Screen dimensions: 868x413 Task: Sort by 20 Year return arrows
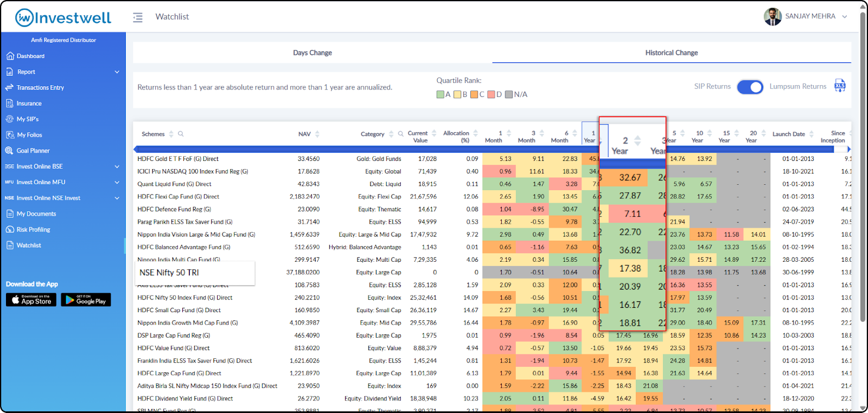coord(764,133)
